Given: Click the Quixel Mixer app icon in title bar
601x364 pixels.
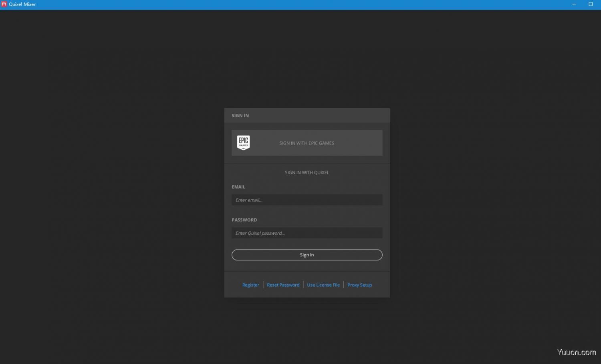Looking at the screenshot, I should coord(4,4).
